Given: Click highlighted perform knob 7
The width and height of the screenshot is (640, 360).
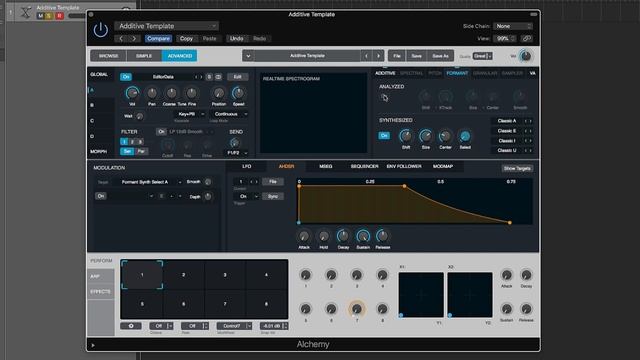Looking at the screenshot, I should 356,309.
